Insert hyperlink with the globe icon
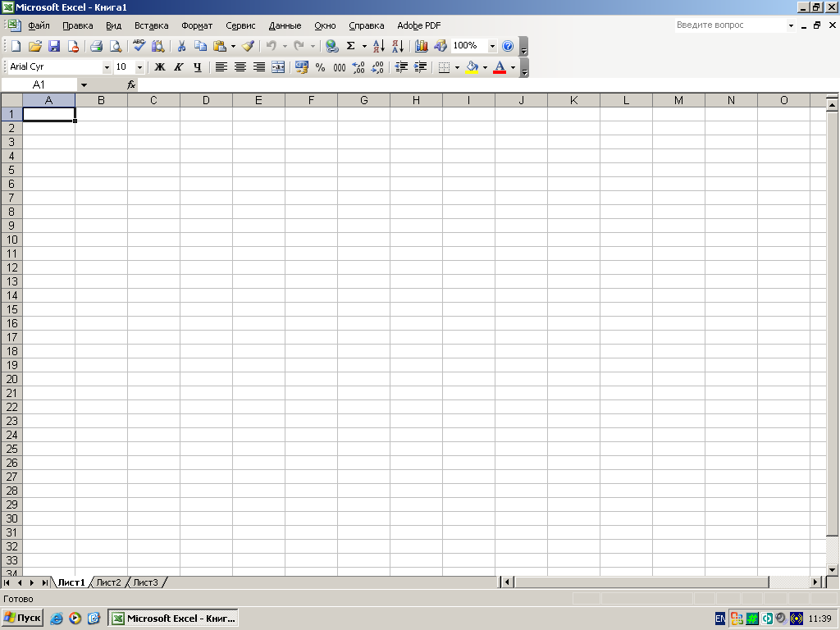This screenshot has width=840, height=630. point(332,46)
